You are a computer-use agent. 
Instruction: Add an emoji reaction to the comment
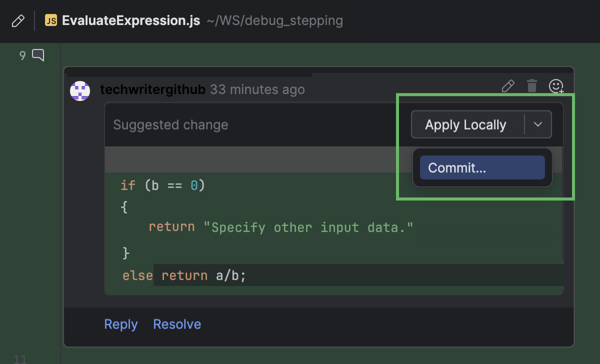[x=555, y=86]
